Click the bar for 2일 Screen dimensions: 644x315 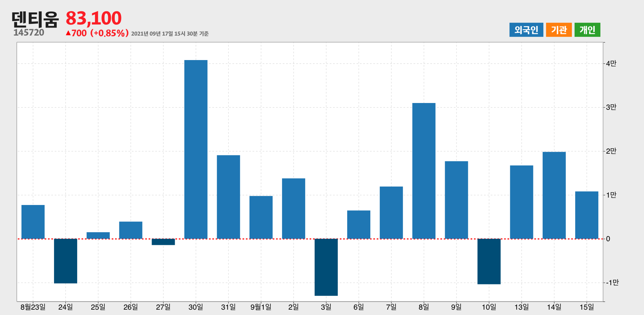(x=293, y=209)
